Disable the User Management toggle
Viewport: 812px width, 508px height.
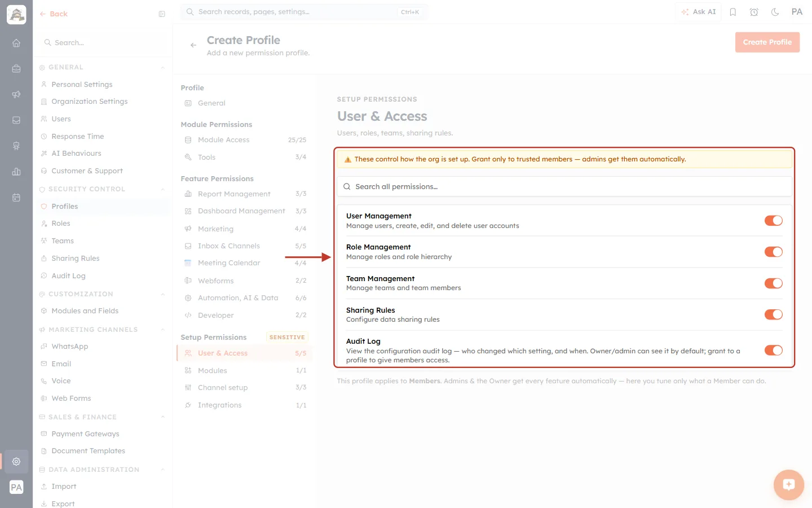click(774, 221)
